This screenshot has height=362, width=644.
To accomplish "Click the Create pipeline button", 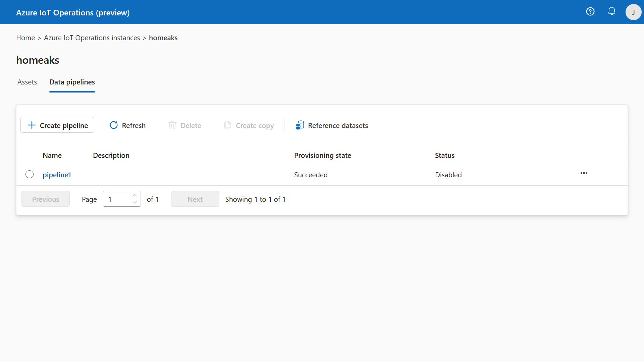I will point(57,125).
